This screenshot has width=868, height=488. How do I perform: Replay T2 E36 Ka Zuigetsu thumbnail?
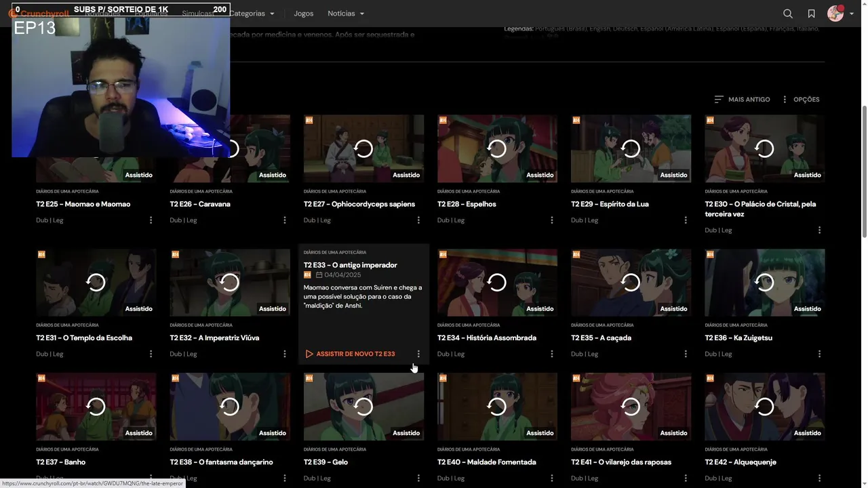[x=764, y=282]
